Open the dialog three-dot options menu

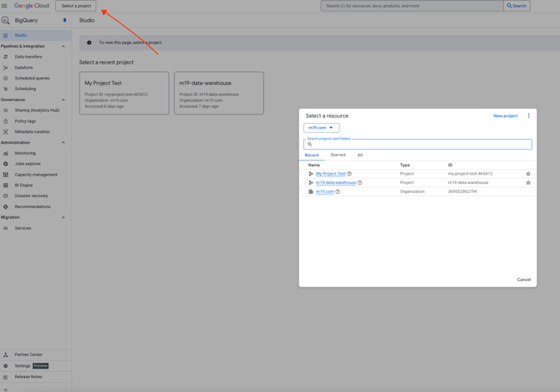pos(528,115)
